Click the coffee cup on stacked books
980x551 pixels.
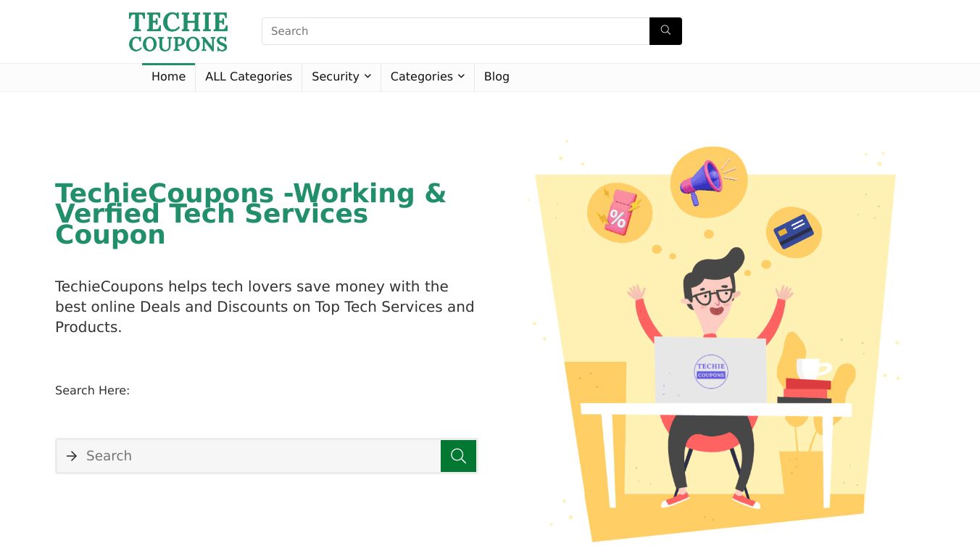[x=812, y=368]
